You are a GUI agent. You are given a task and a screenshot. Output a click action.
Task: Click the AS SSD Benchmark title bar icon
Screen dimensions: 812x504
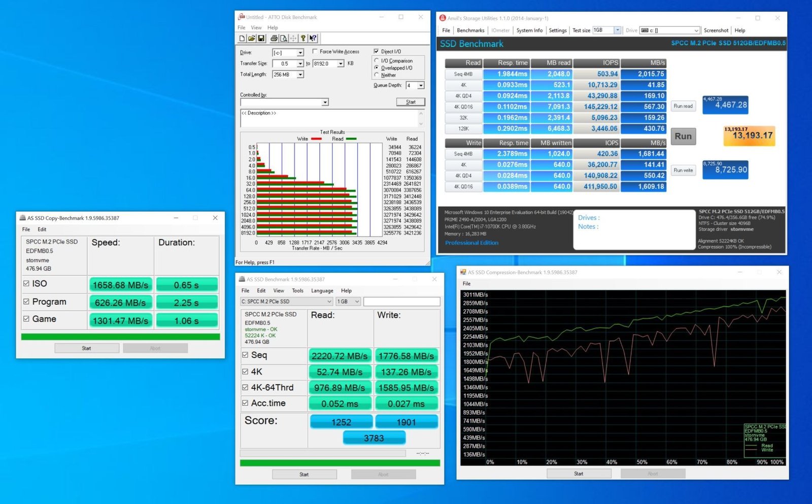click(242, 279)
